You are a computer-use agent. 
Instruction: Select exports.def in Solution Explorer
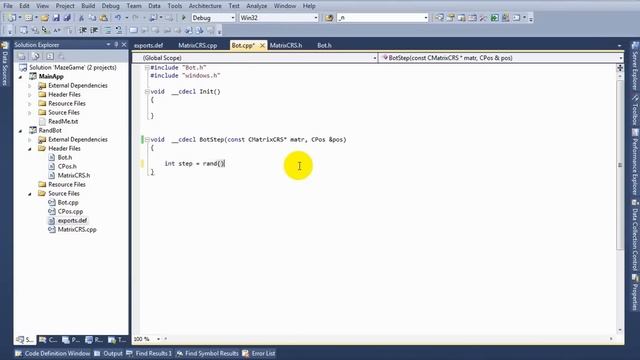[72, 220]
